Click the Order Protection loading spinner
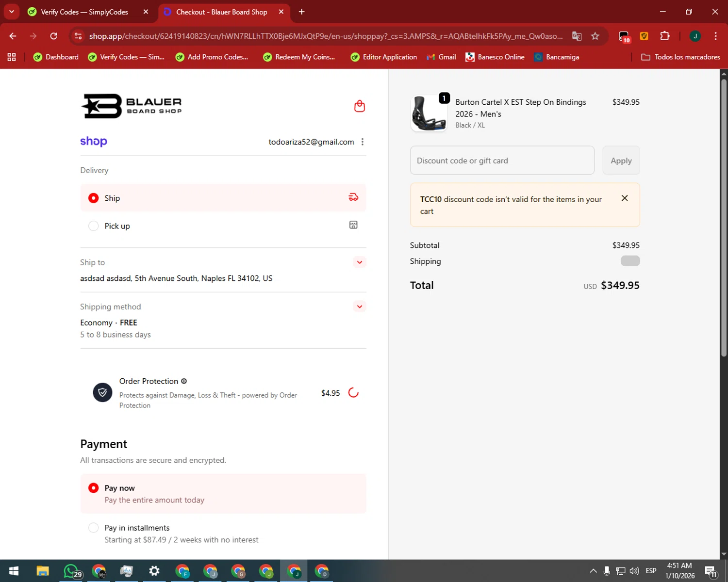 pos(353,392)
